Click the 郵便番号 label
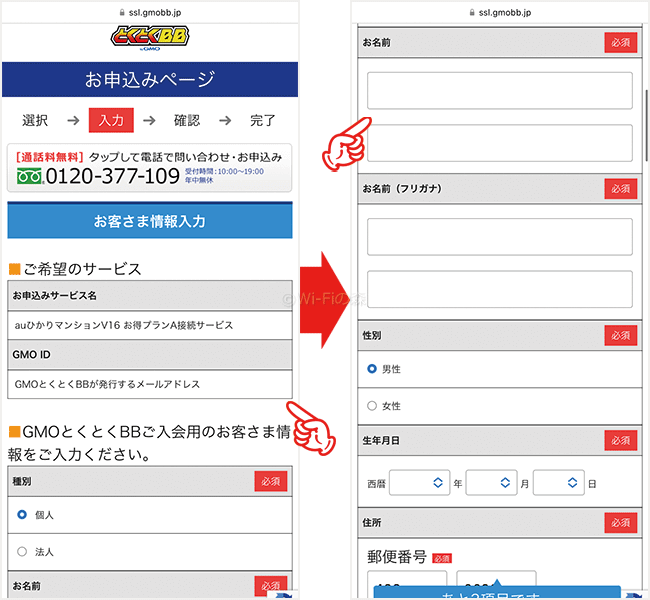This screenshot has height=600, width=650. coord(397,557)
